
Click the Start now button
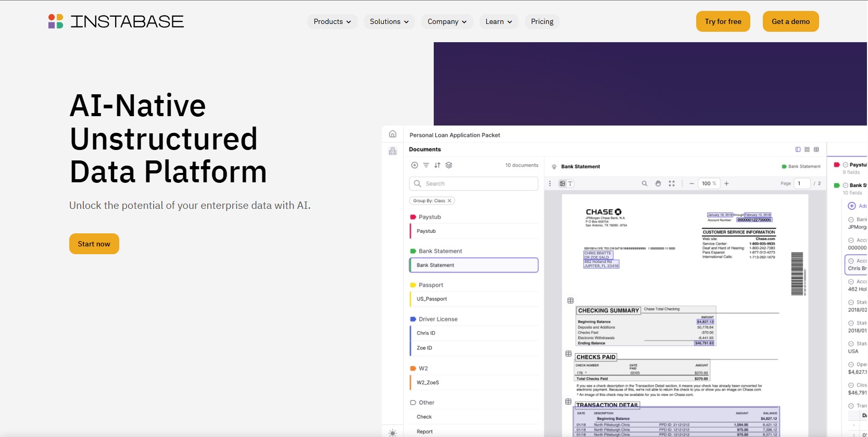(x=94, y=244)
